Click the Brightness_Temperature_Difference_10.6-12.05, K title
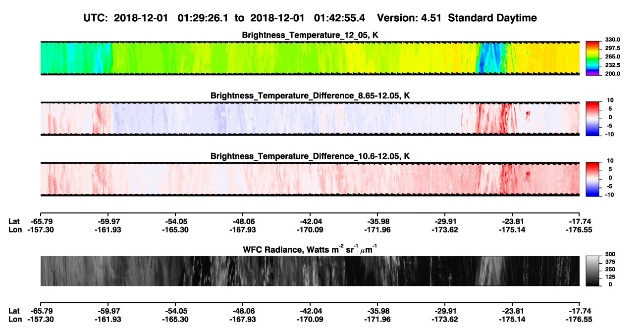Image resolution: width=644 pixels, height=330 pixels. pyautogui.click(x=310, y=156)
